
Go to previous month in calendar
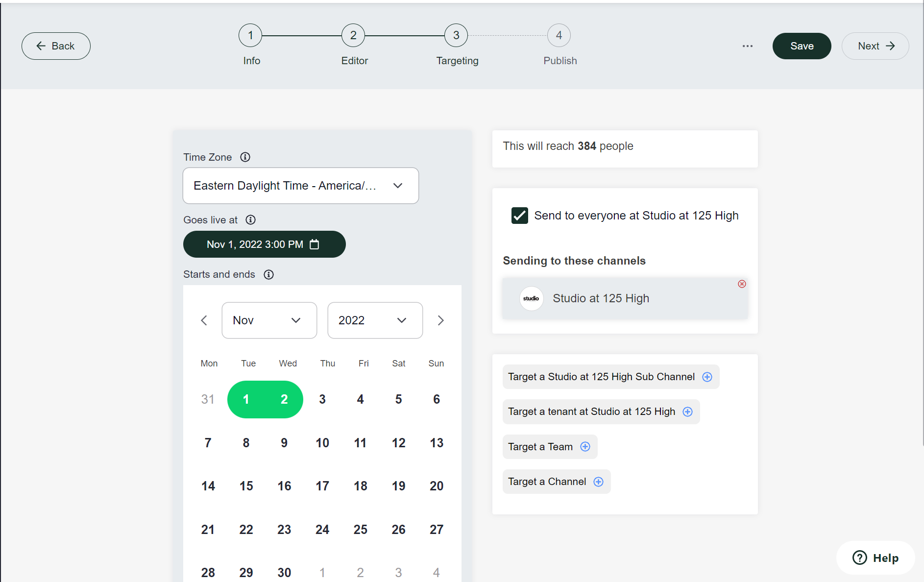pyautogui.click(x=204, y=320)
